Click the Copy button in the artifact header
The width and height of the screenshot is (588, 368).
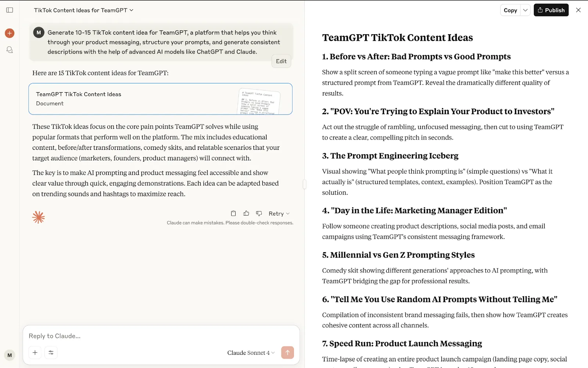(510, 10)
